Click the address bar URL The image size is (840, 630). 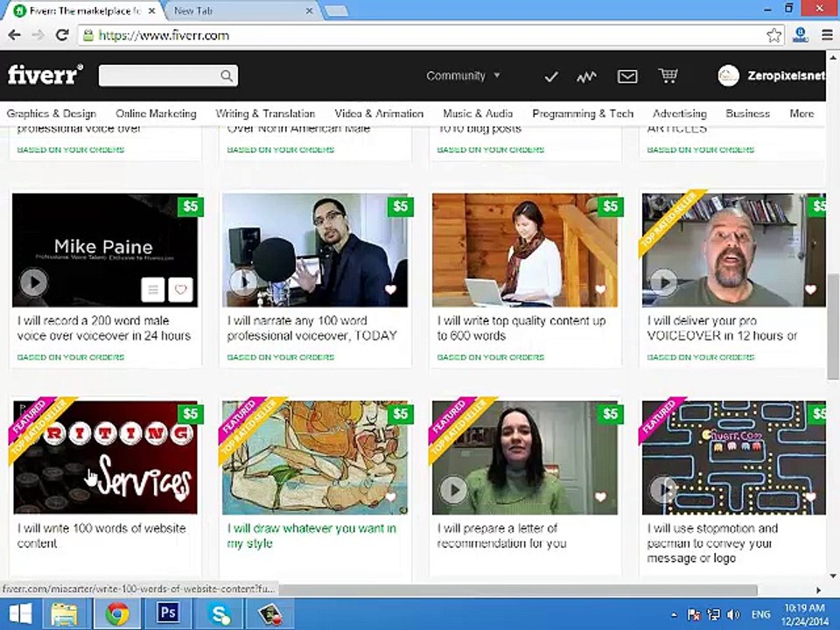pos(164,35)
